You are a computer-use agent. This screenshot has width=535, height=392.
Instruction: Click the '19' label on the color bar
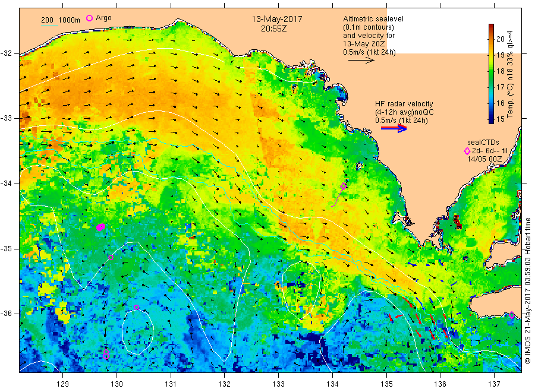pos(500,55)
